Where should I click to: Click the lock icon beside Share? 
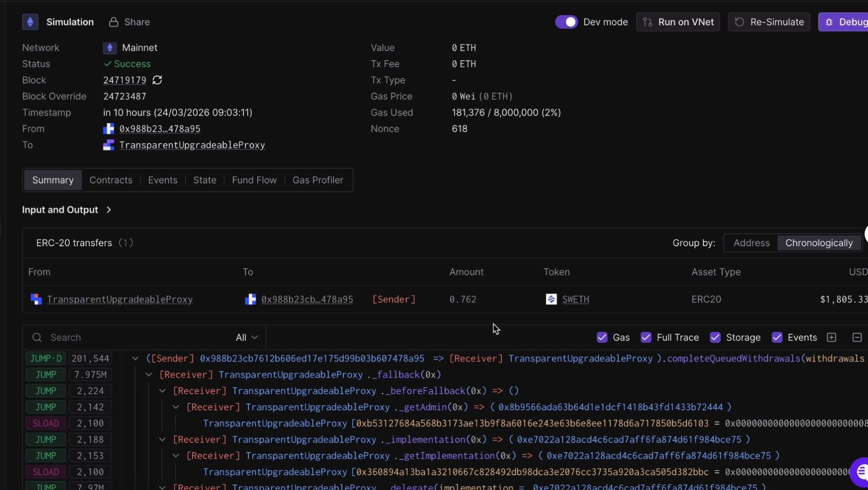tap(113, 22)
